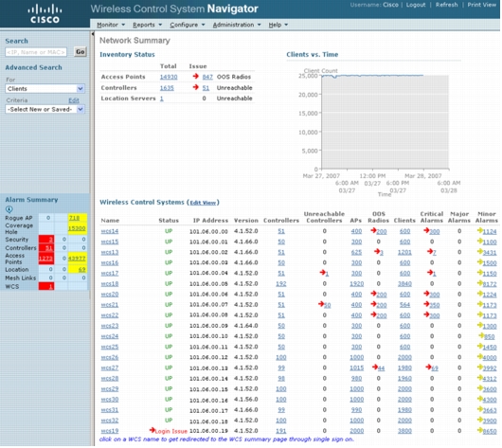Click Edit View for Wireless Control Systems
502x448 pixels.
(203, 203)
